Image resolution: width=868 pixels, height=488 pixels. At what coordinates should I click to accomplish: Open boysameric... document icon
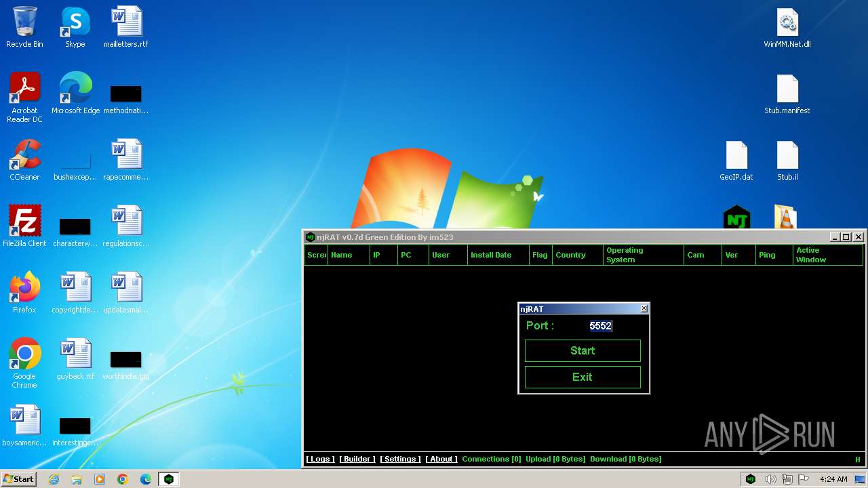click(x=24, y=426)
